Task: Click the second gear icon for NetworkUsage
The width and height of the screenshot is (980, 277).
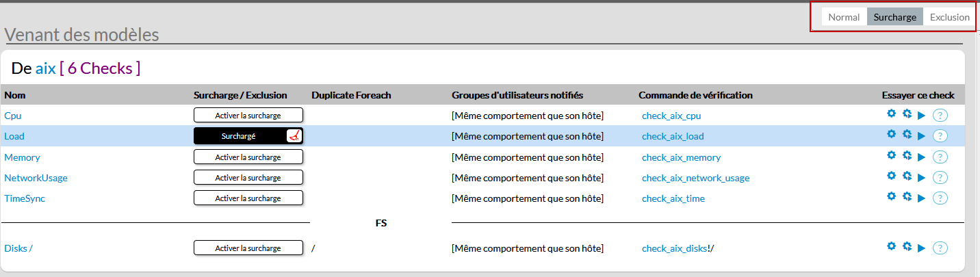Action: pyautogui.click(x=907, y=176)
